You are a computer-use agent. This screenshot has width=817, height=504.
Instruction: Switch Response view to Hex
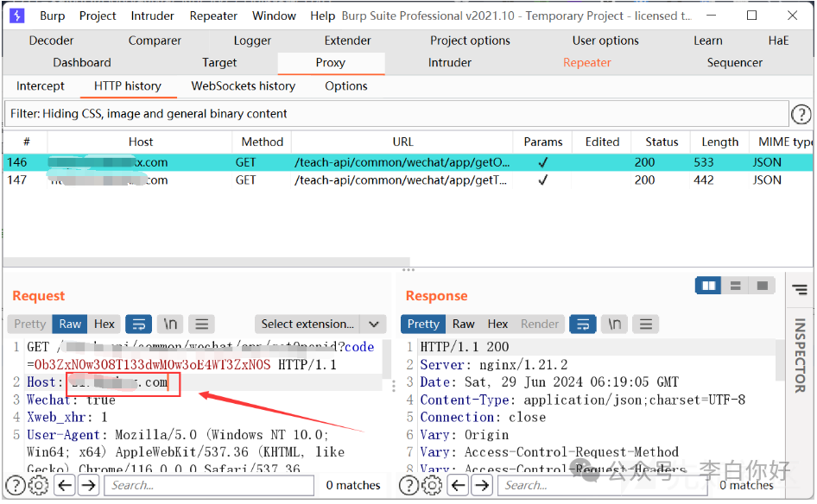pyautogui.click(x=497, y=324)
